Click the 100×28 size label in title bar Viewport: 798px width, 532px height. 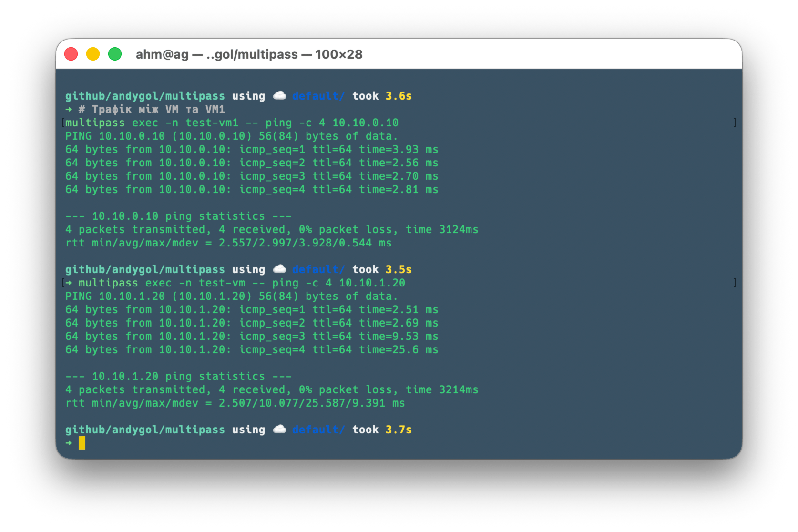point(338,54)
